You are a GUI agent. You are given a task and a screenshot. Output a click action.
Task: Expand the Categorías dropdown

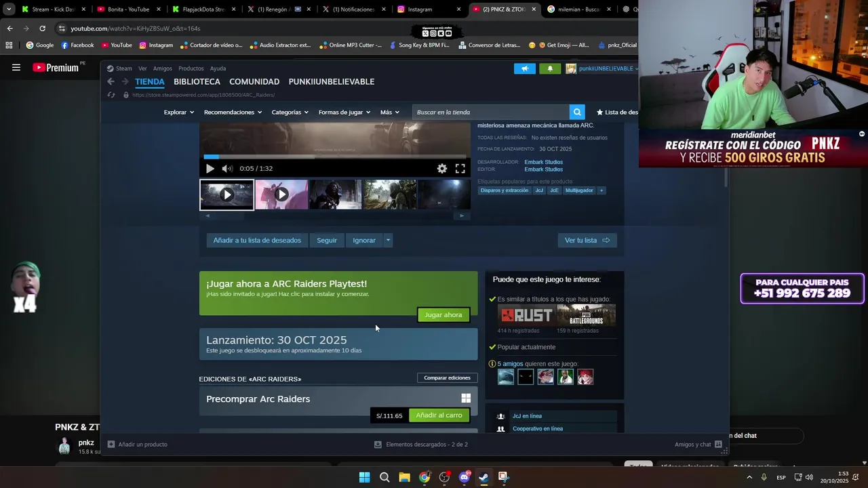pos(290,113)
